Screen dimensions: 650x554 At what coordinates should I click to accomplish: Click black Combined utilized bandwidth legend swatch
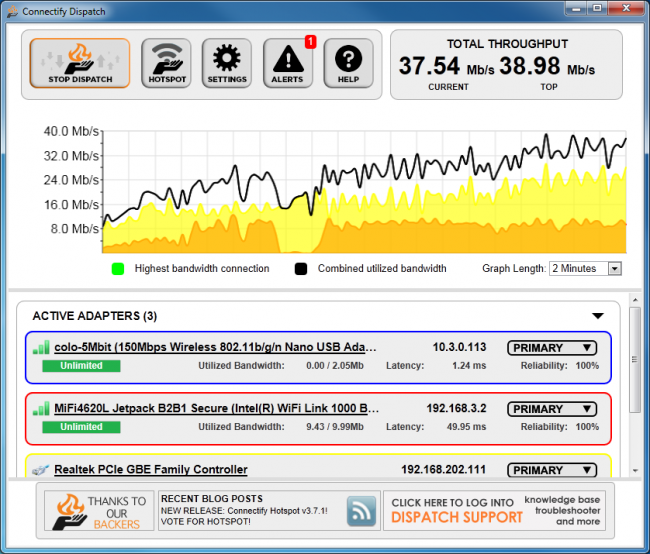(x=301, y=269)
